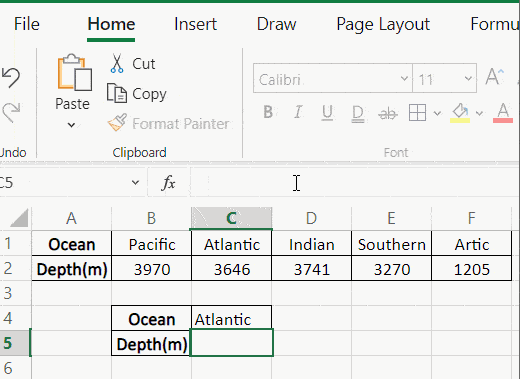This screenshot has height=379, width=520.
Task: Click the Redo arrow icon
Action: tap(11, 112)
